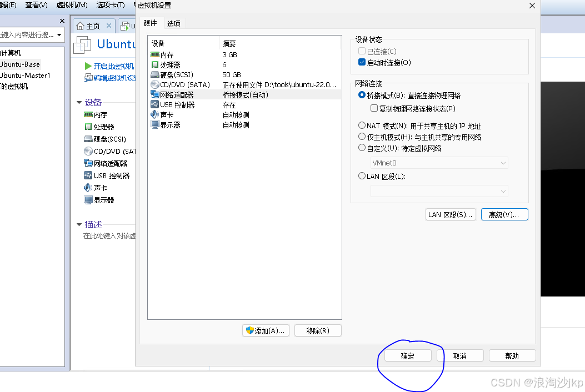
Task: Select the USB controller icon in device list
Action: point(155,104)
